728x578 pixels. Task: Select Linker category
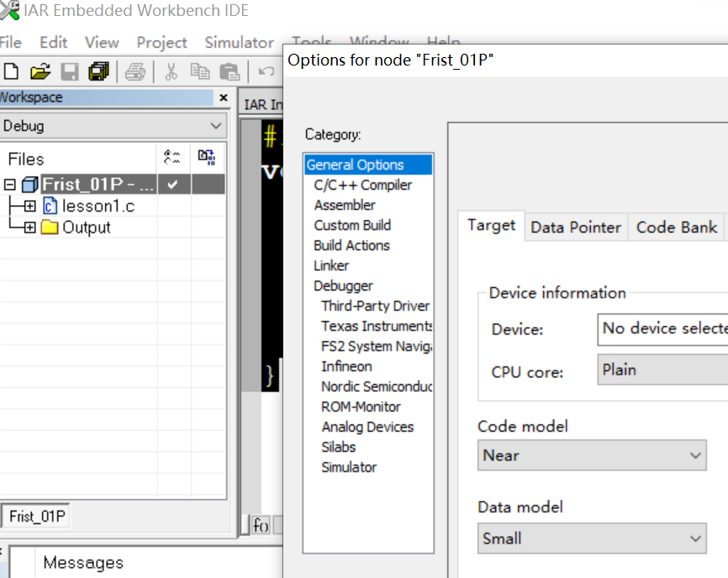(x=331, y=265)
